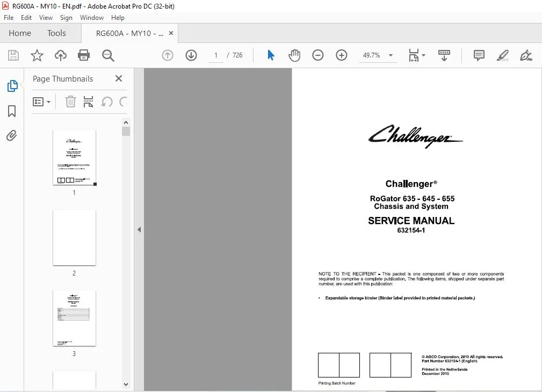Select the arrow Selection tool
Image resolution: width=542 pixels, height=392 pixels.
click(271, 55)
